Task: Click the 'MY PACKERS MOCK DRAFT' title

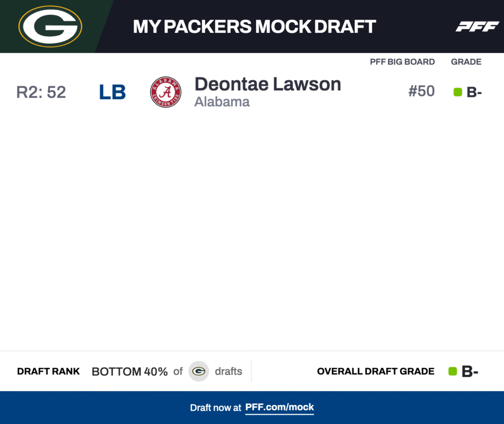Action: click(254, 27)
